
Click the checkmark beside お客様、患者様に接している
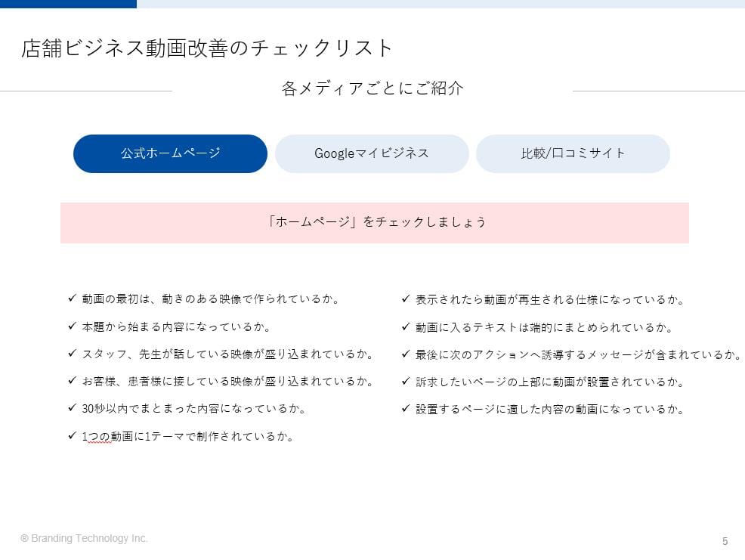[x=73, y=380]
